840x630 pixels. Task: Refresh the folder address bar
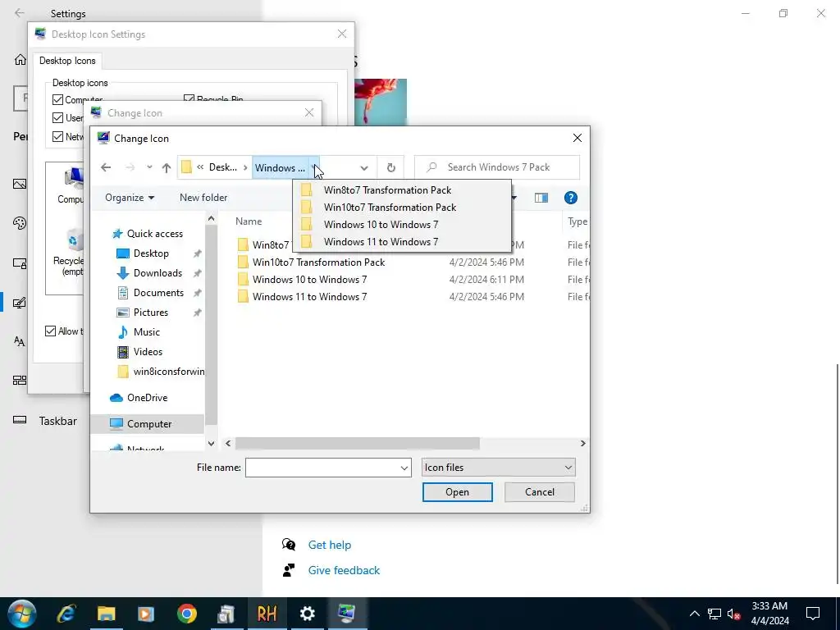click(391, 167)
